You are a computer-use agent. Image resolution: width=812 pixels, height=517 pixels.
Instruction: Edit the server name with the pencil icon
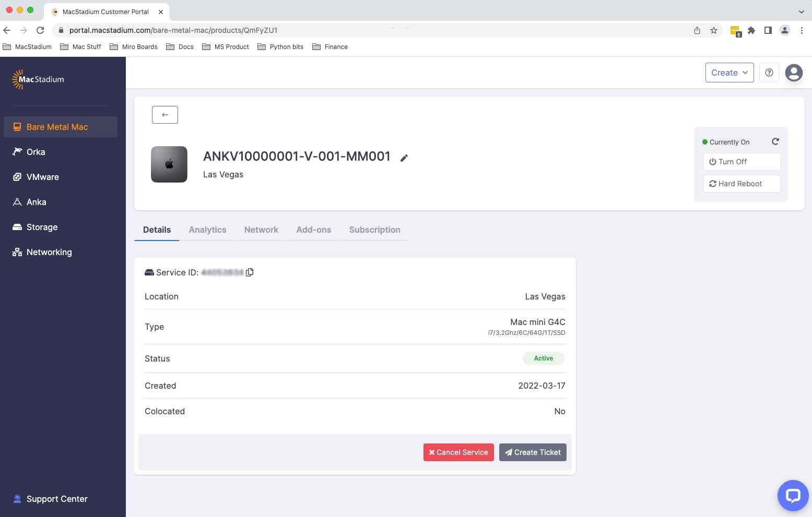[x=404, y=158]
